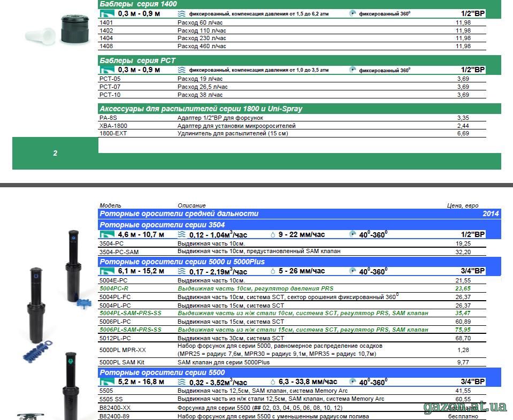The width and height of the screenshot is (513, 420).
Task: Click the spray radius icon beside 4,6 м - 10,7 м
Action: pyautogui.click(x=107, y=234)
